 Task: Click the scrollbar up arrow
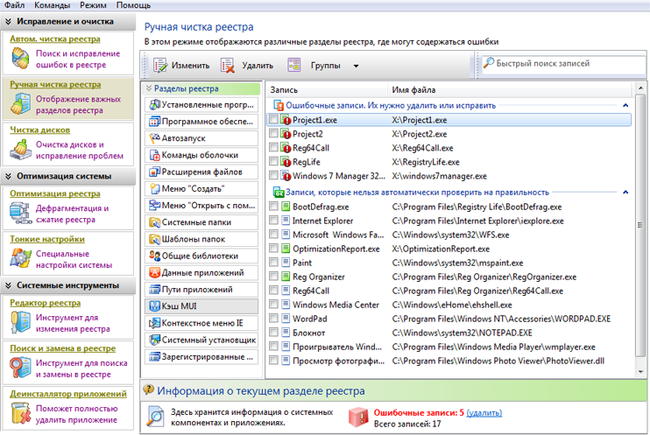pyautogui.click(x=640, y=88)
